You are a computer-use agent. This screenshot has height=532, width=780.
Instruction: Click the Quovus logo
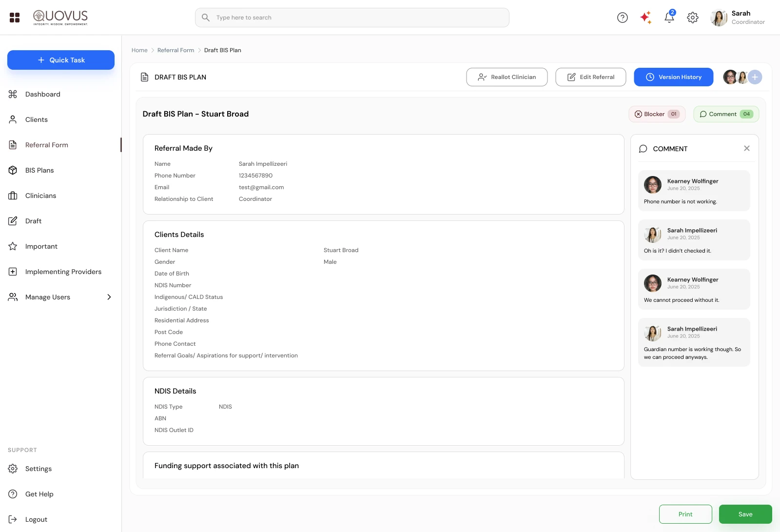60,18
